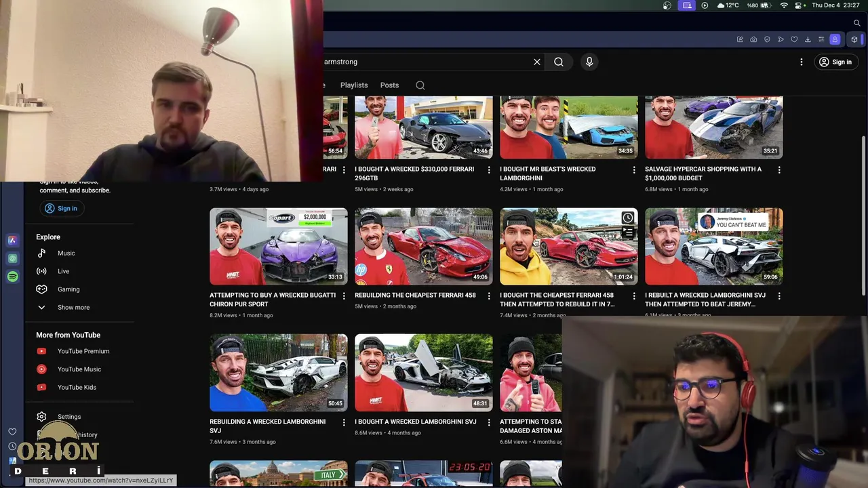Open history clock icon in browser sidebar

[x=12, y=446]
